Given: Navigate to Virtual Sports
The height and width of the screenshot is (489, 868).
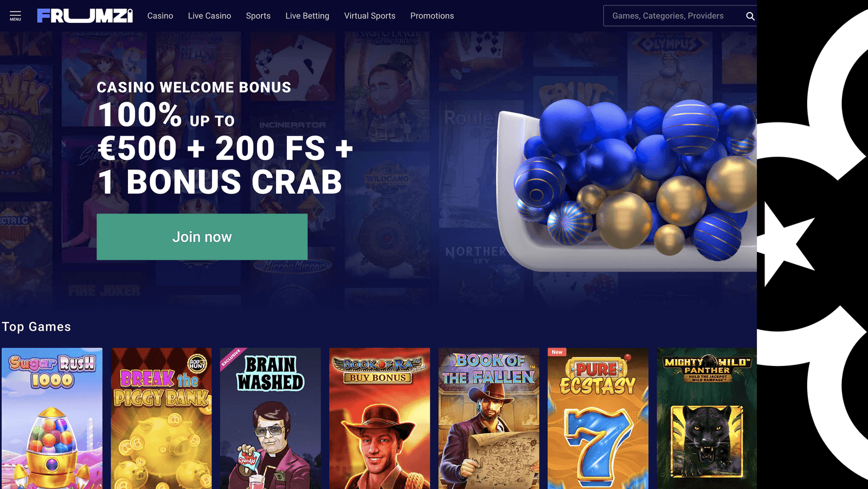Looking at the screenshot, I should [x=369, y=16].
